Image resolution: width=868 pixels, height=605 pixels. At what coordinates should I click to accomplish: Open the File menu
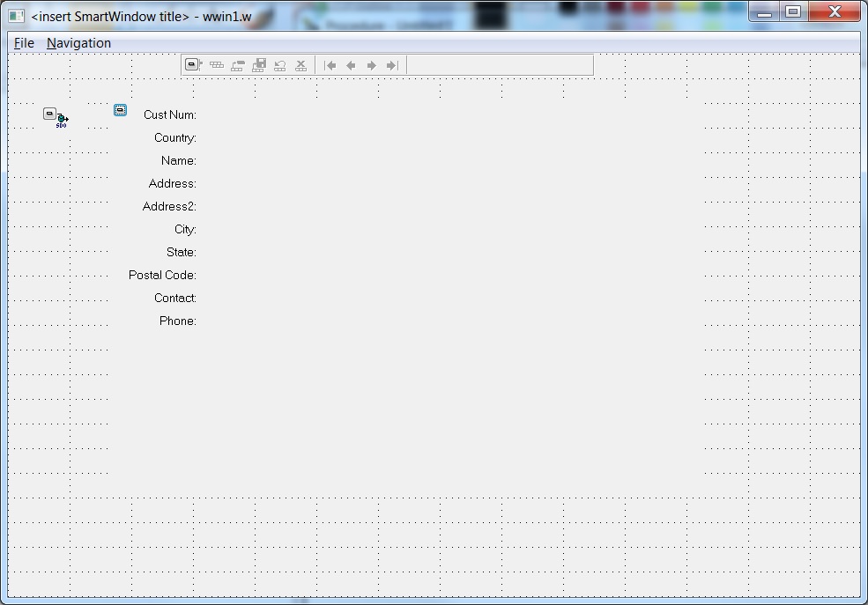pos(24,43)
